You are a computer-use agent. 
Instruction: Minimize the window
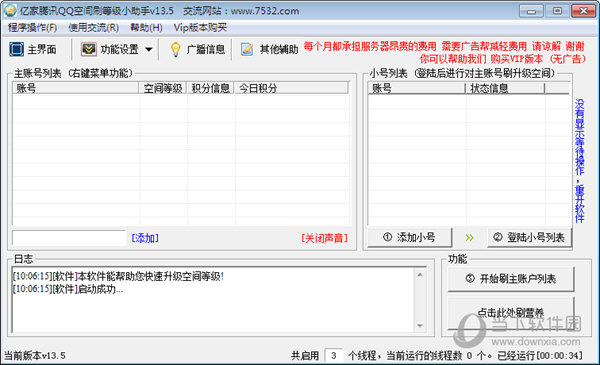click(x=531, y=11)
